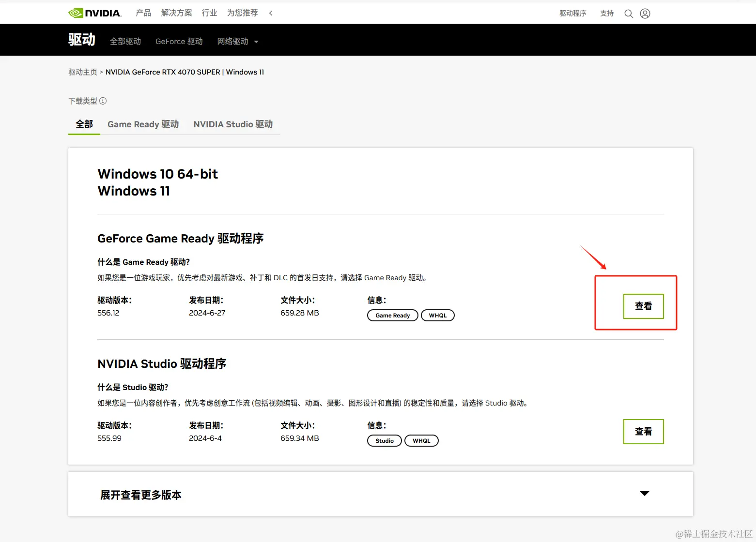The width and height of the screenshot is (756, 542).
Task: Click the NVIDIA Studio 驱动程序 heading
Action: coord(162,364)
